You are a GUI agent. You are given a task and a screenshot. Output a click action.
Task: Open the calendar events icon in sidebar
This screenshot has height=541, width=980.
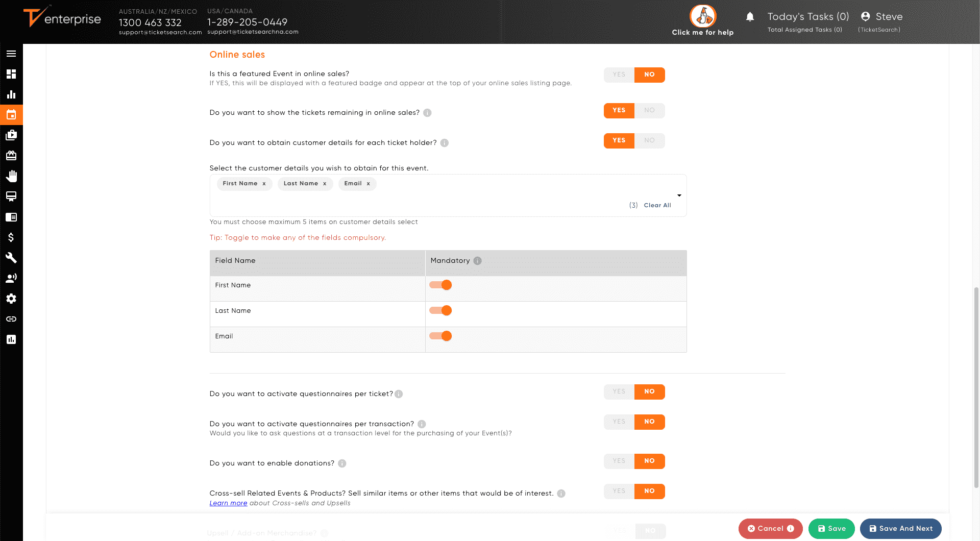[11, 115]
